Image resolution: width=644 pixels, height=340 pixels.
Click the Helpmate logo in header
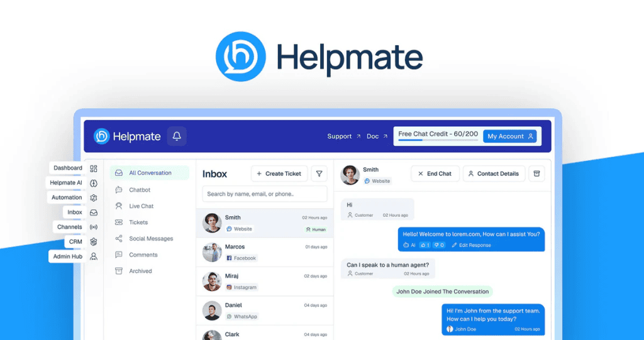pos(127,136)
